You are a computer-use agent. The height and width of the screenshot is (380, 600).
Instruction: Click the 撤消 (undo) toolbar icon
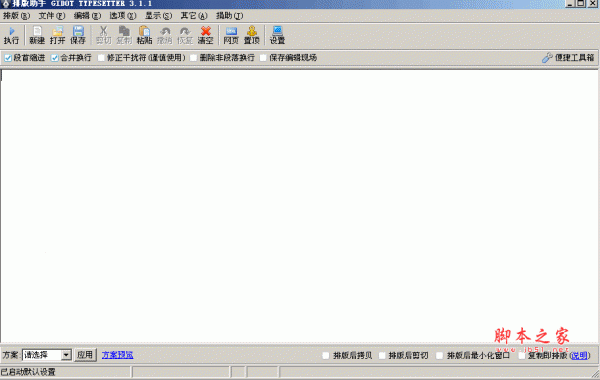[x=165, y=35]
